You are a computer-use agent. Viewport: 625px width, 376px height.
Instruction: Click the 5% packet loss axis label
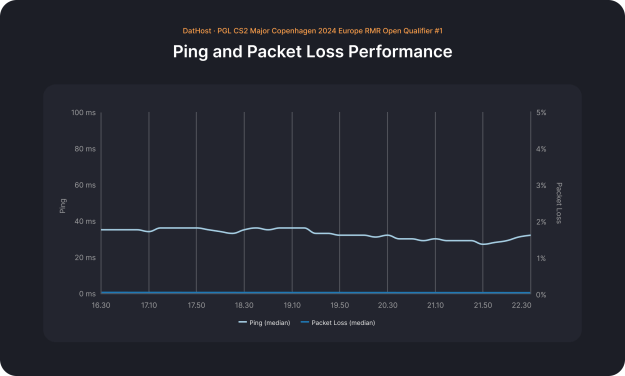coord(541,112)
